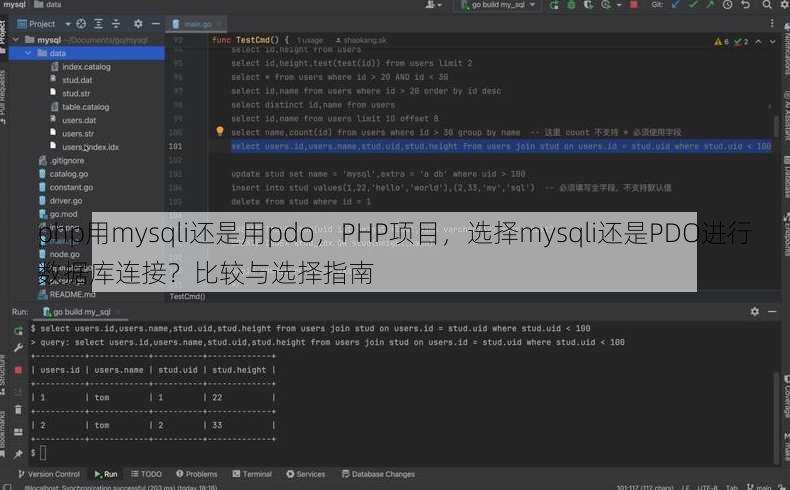790x490 pixels.
Task: Click the Git Rollback undo icon
Action: tap(746, 5)
